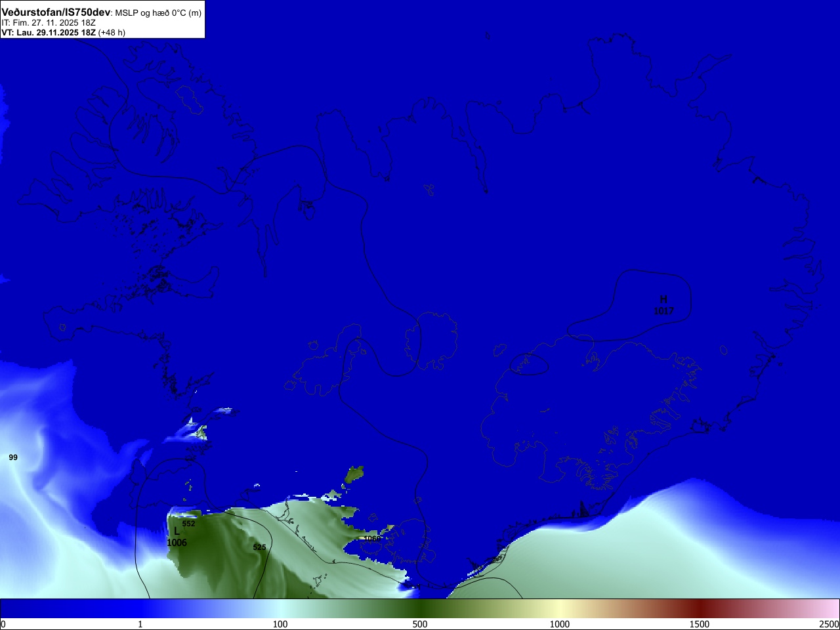
Task: Click the L 1006 low-pressure marker
Action: coord(177,537)
